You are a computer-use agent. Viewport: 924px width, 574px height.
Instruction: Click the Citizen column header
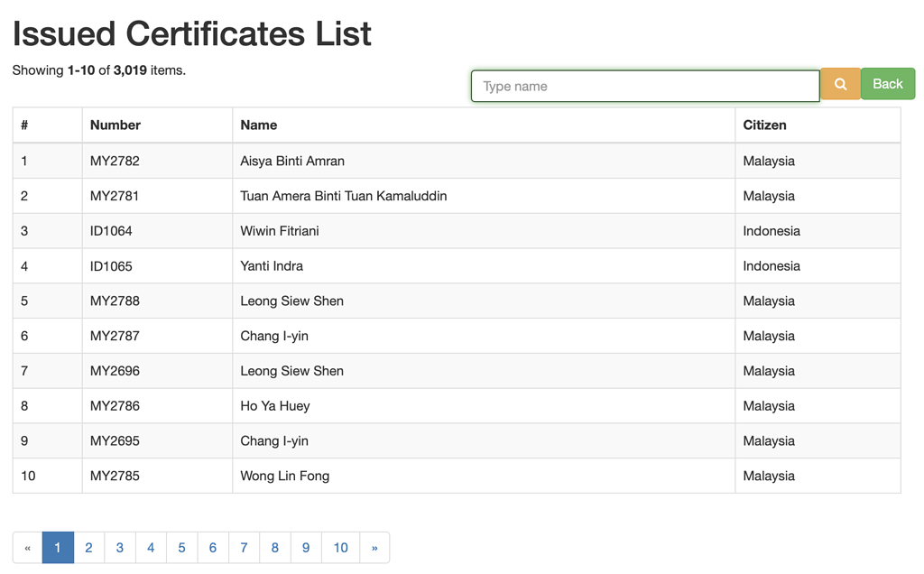766,125
